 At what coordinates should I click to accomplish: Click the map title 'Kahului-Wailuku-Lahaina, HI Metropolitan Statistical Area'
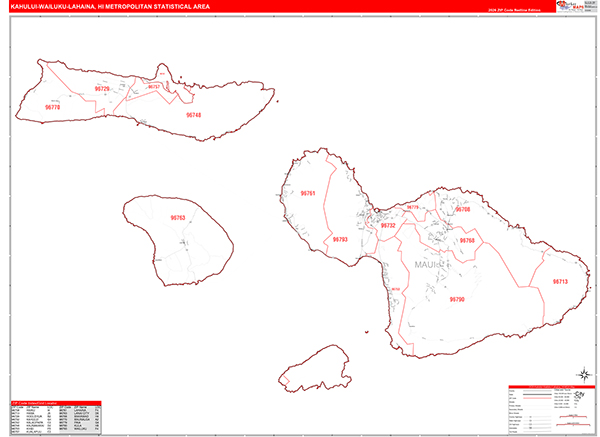pyautogui.click(x=110, y=7)
